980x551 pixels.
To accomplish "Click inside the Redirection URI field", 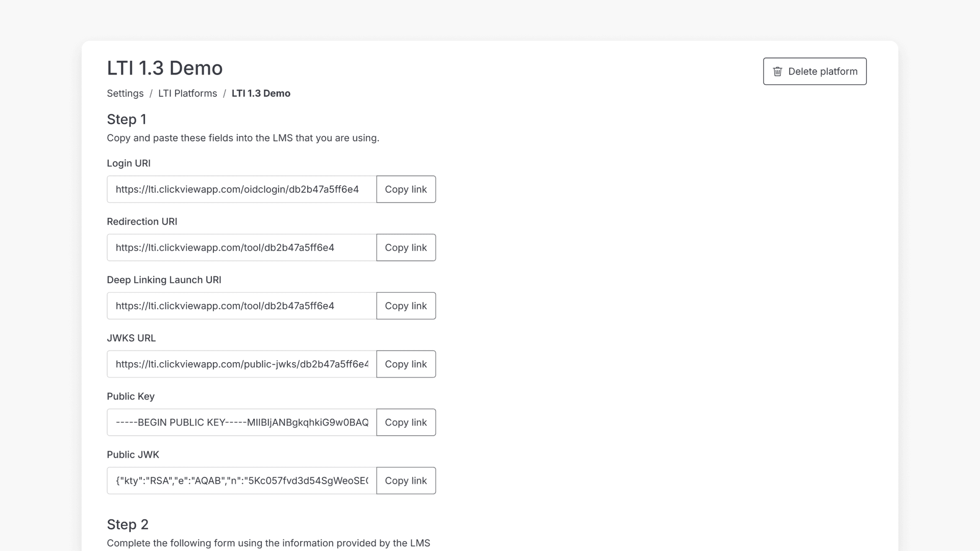I will [x=241, y=247].
